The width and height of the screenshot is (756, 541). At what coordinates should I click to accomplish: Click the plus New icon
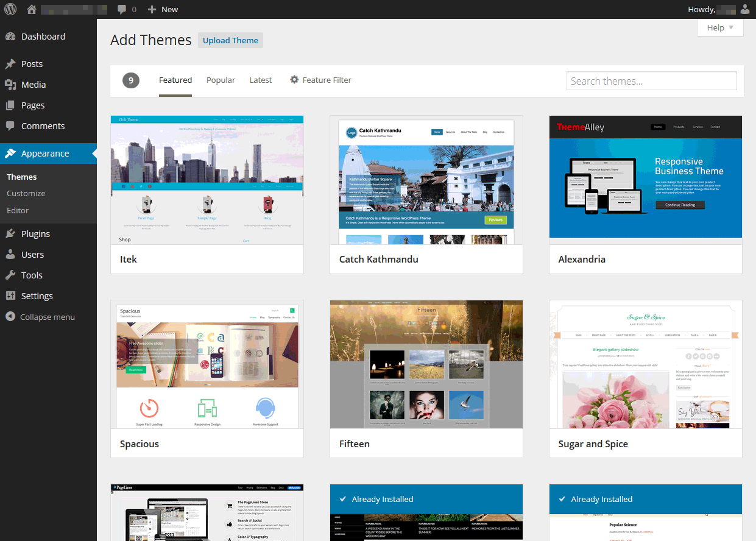(152, 9)
